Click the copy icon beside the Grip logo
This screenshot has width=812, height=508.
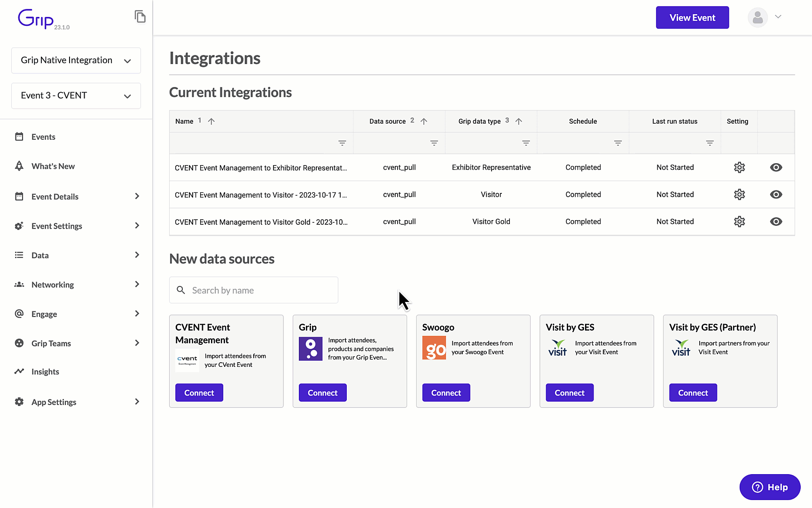(x=140, y=17)
